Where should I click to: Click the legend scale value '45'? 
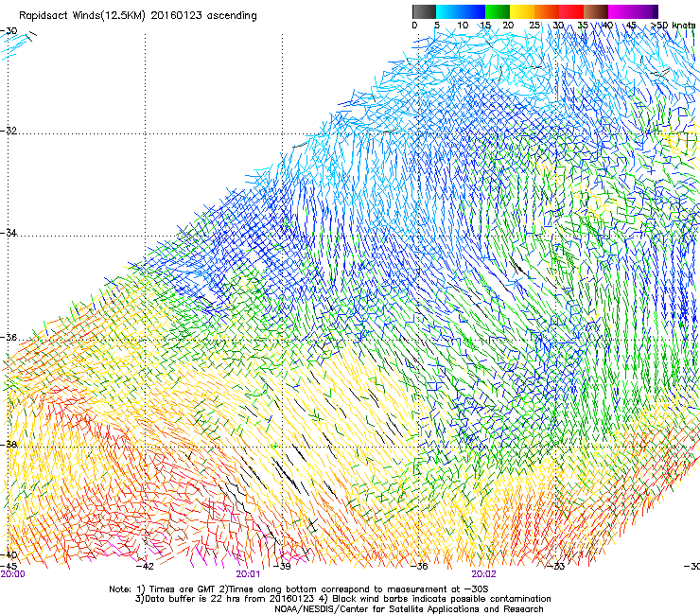click(x=631, y=26)
